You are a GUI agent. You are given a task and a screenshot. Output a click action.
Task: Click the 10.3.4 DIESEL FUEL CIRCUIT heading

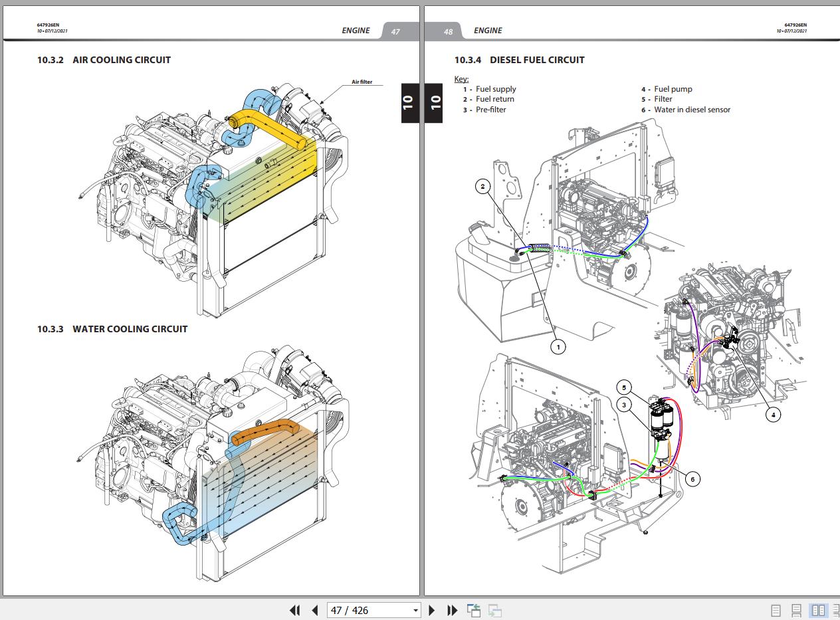[x=520, y=60]
